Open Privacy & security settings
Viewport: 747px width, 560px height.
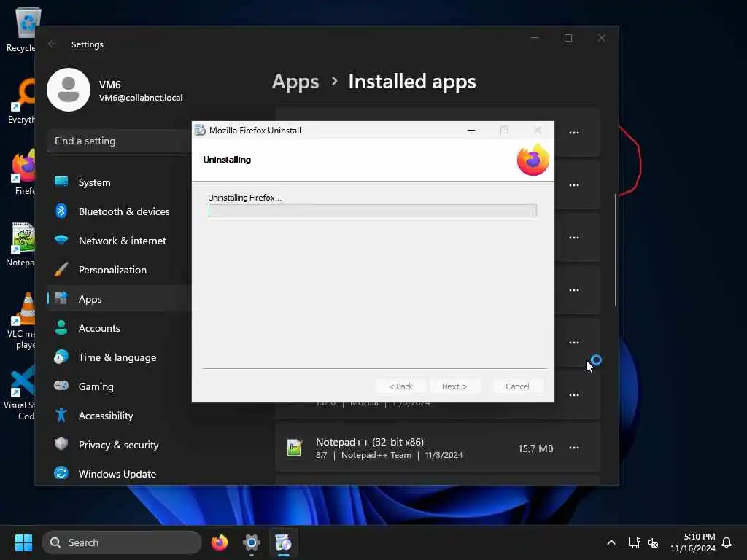(x=119, y=444)
